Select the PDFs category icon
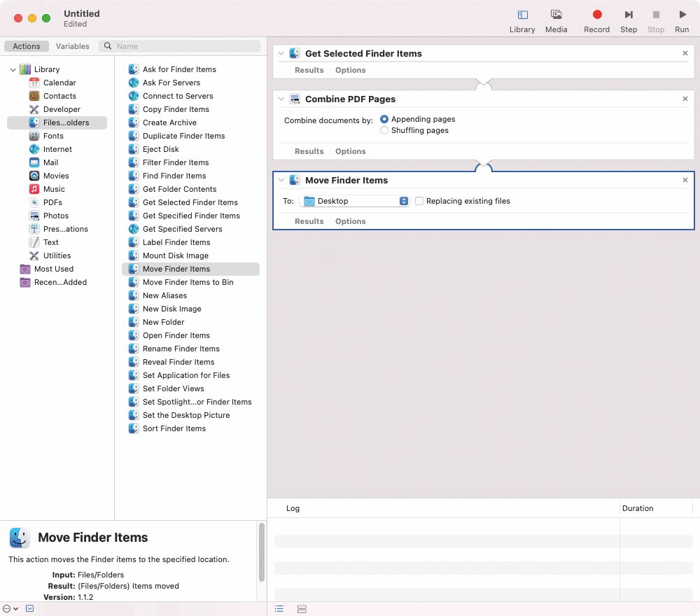The height and width of the screenshot is (616, 700). (34, 202)
